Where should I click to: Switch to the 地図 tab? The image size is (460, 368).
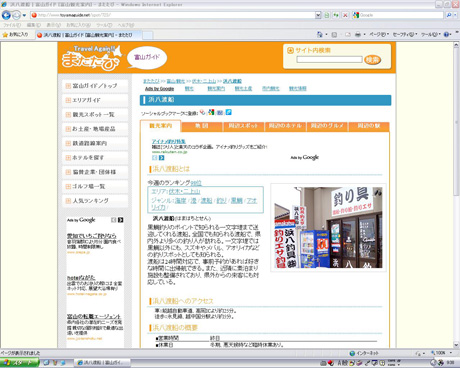[x=202, y=126]
